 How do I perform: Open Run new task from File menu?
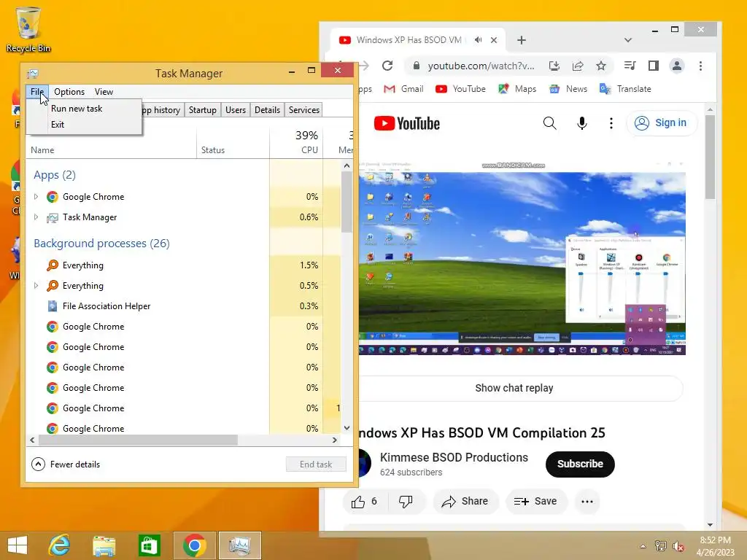pyautogui.click(x=77, y=109)
